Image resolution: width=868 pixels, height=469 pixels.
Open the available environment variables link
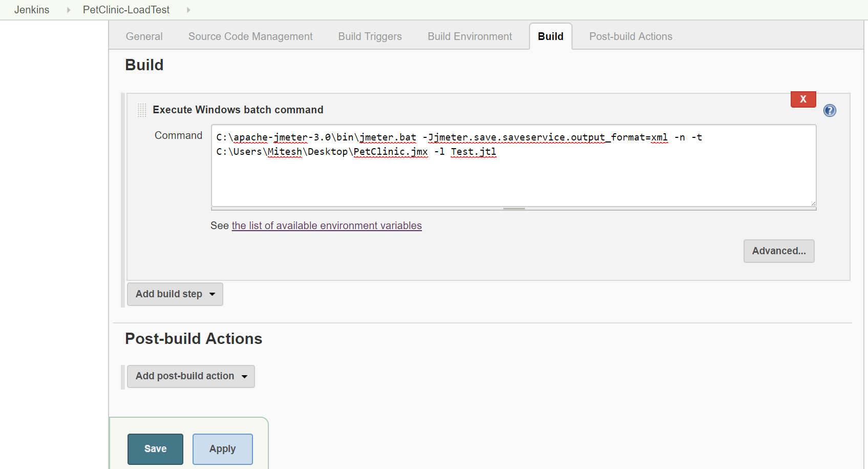(327, 226)
